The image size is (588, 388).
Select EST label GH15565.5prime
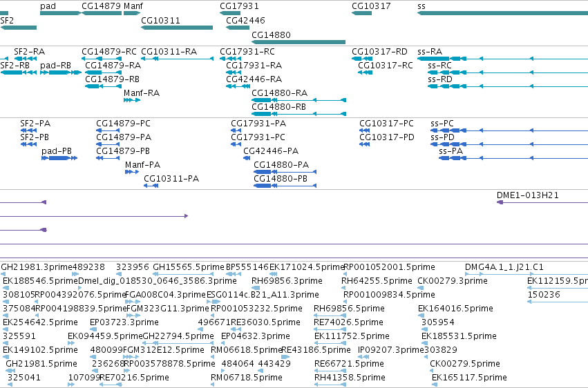pyautogui.click(x=189, y=267)
